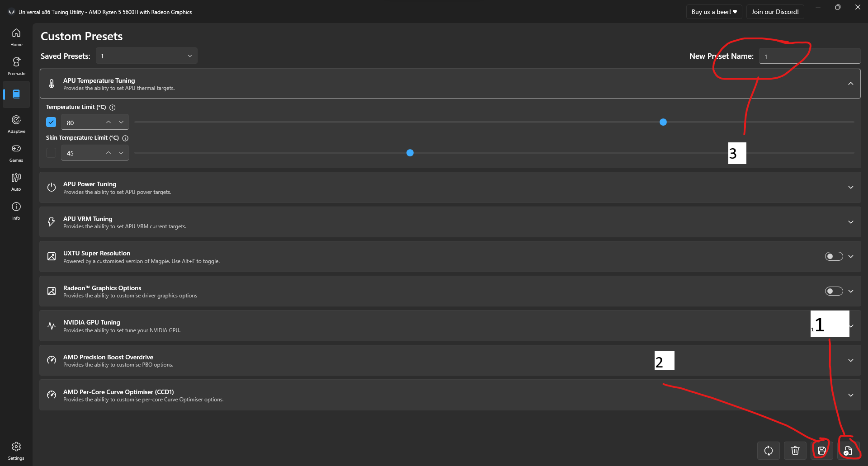The height and width of the screenshot is (466, 868).
Task: Open the Premade presets page
Action: point(16,66)
